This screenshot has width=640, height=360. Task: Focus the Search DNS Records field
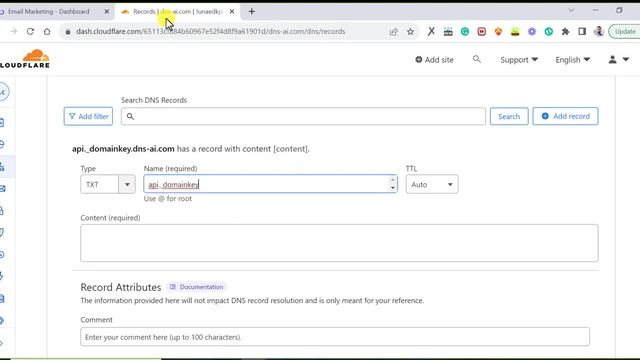303,116
